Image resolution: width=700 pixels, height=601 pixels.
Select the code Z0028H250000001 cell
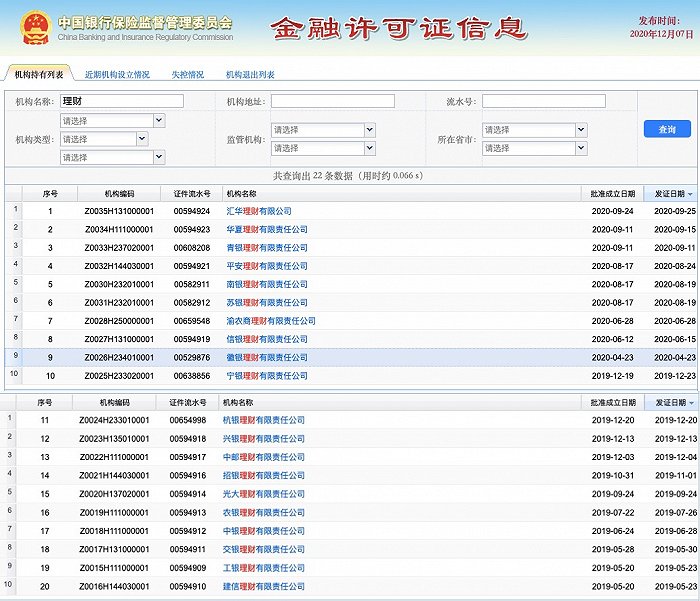(x=119, y=321)
